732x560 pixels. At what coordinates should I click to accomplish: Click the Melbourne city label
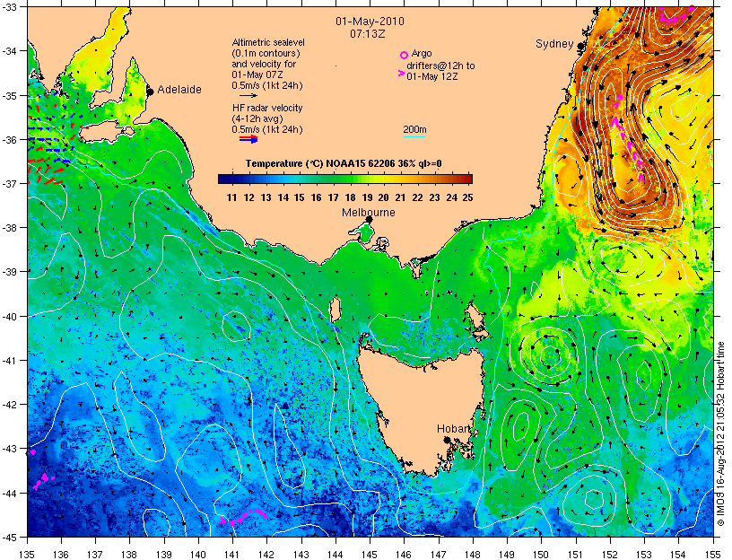(369, 213)
